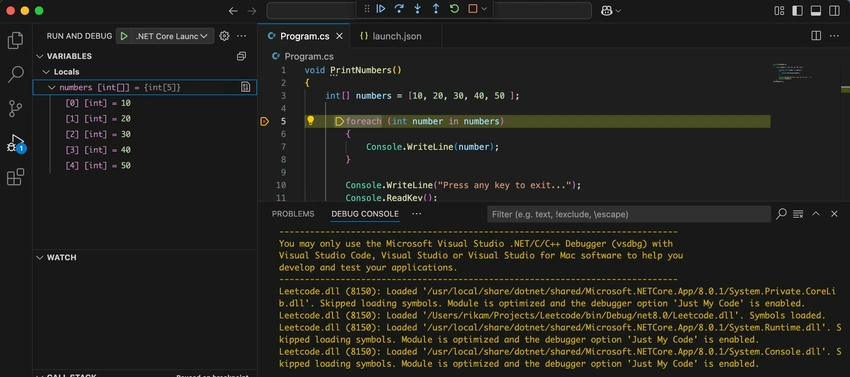Collapse all variables with the Variables icon
Screen dimensions: 850x377
pos(242,56)
